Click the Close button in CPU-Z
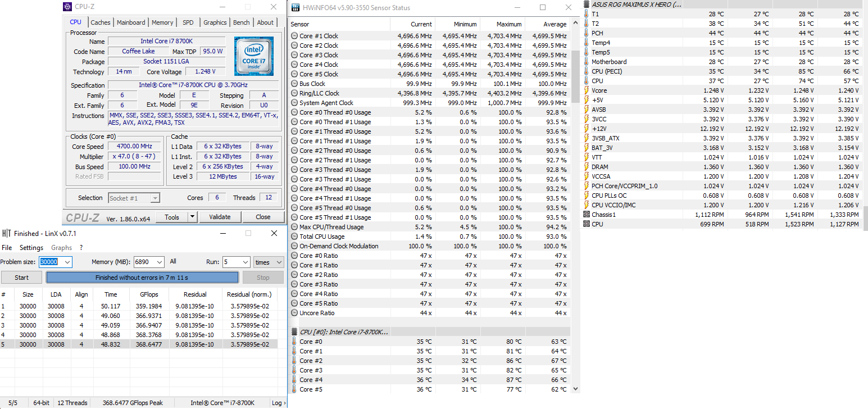 pos(263,217)
